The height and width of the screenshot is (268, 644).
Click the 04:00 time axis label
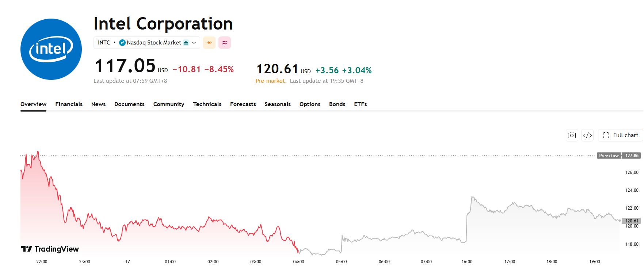[x=299, y=262]
